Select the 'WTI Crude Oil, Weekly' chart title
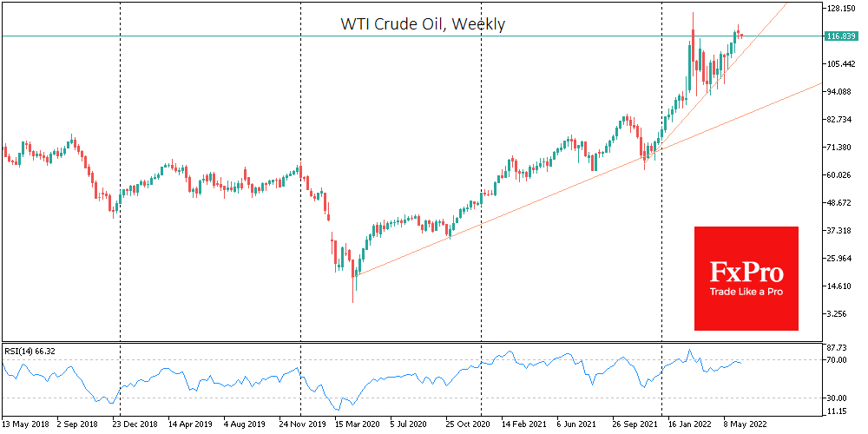 (423, 24)
